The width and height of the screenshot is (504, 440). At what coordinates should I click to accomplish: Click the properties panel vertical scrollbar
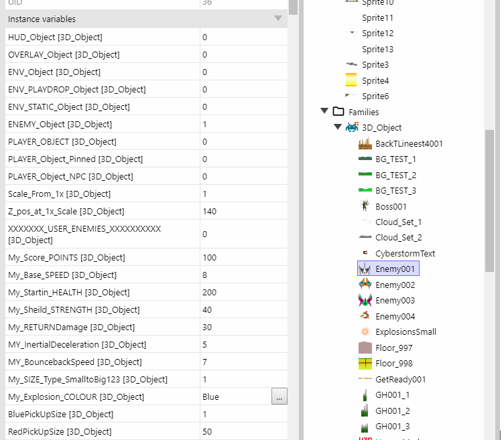coord(293,7)
